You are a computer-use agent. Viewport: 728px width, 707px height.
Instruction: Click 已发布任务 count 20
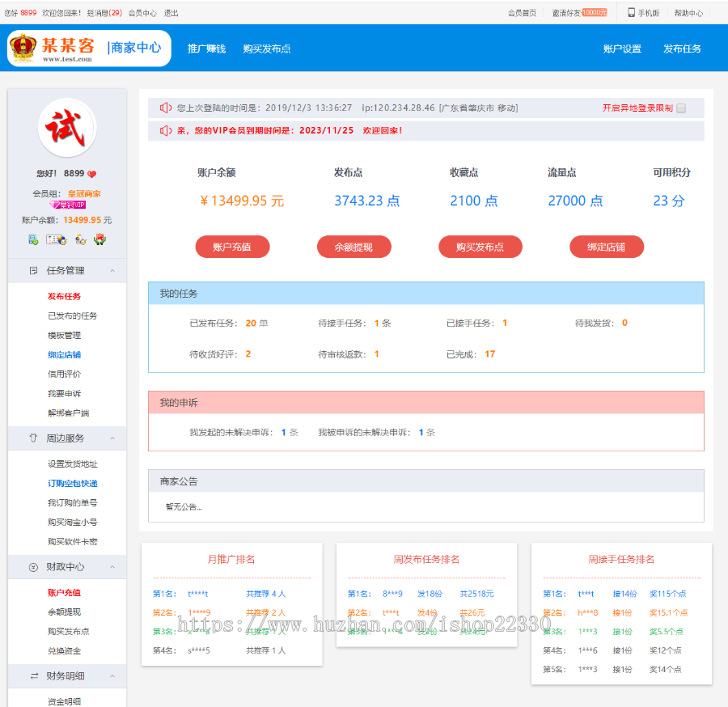click(x=251, y=323)
